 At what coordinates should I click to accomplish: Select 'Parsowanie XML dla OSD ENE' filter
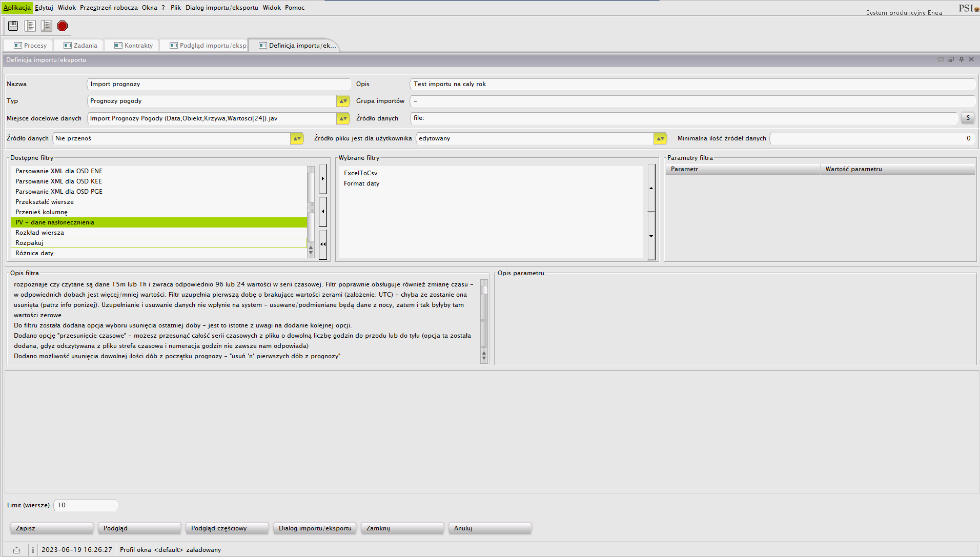pyautogui.click(x=159, y=171)
